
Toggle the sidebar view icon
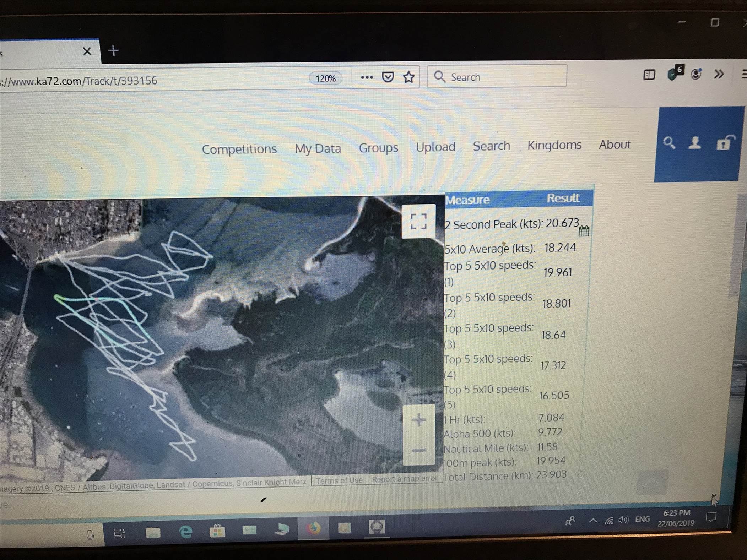pos(649,75)
